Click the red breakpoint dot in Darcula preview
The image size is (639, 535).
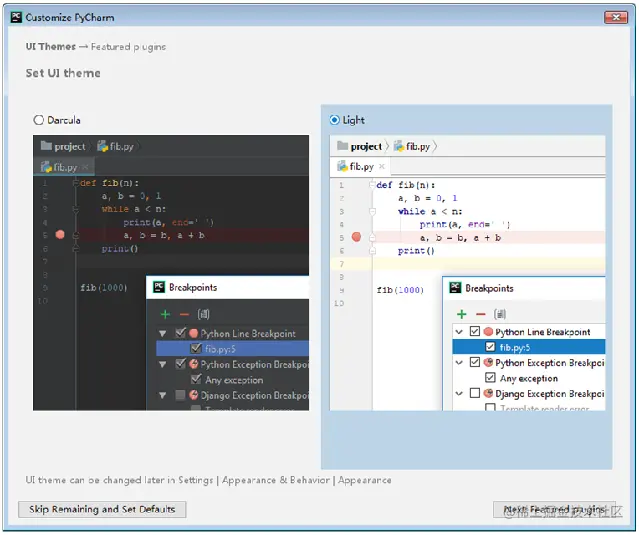60,235
